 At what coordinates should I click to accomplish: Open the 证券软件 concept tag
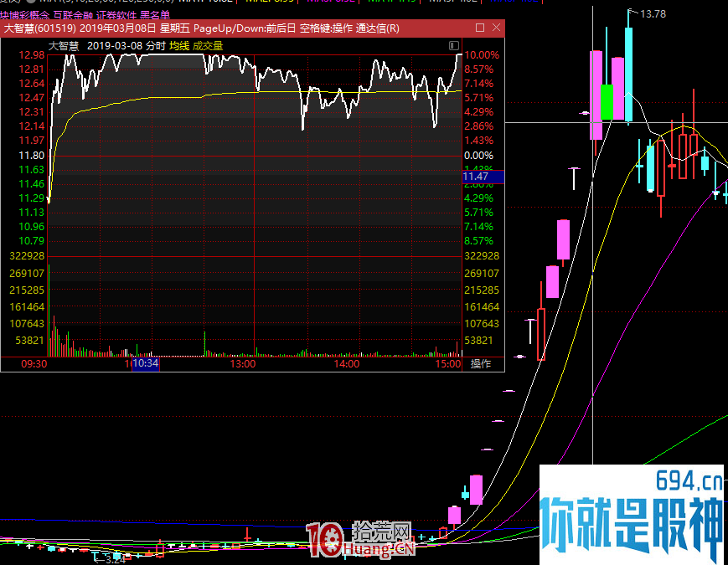116,15
